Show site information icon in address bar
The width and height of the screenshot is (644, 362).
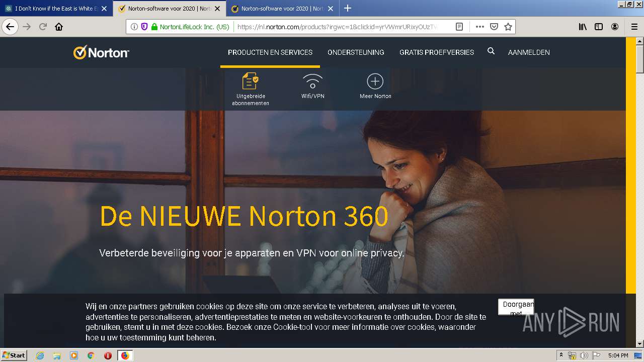[x=134, y=27]
